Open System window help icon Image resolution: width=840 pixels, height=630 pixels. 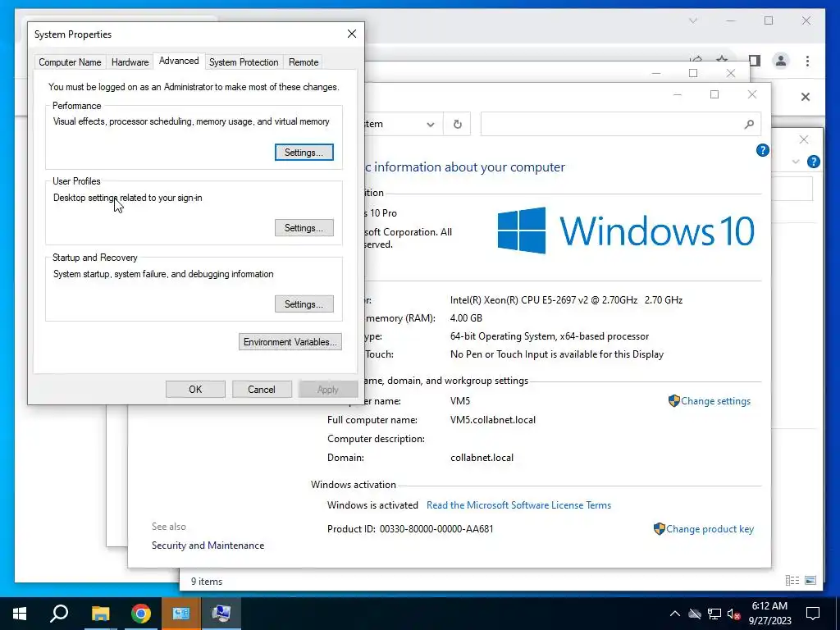tap(762, 151)
